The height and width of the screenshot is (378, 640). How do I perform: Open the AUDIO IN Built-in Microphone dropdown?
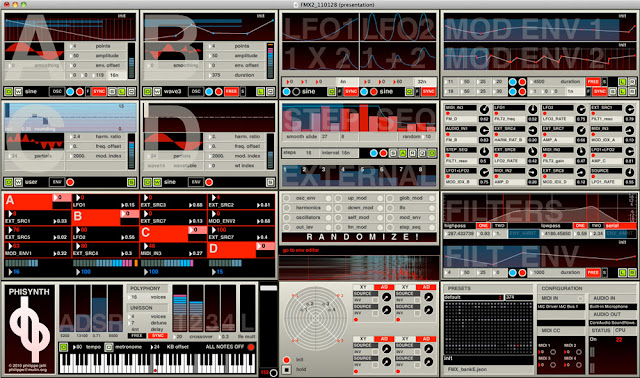pos(613,307)
